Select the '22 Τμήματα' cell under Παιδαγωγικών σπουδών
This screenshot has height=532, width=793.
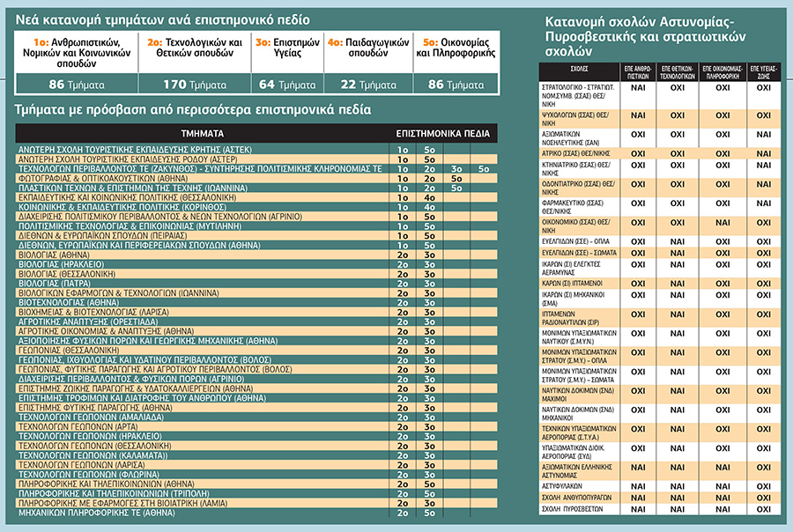pos(368,84)
